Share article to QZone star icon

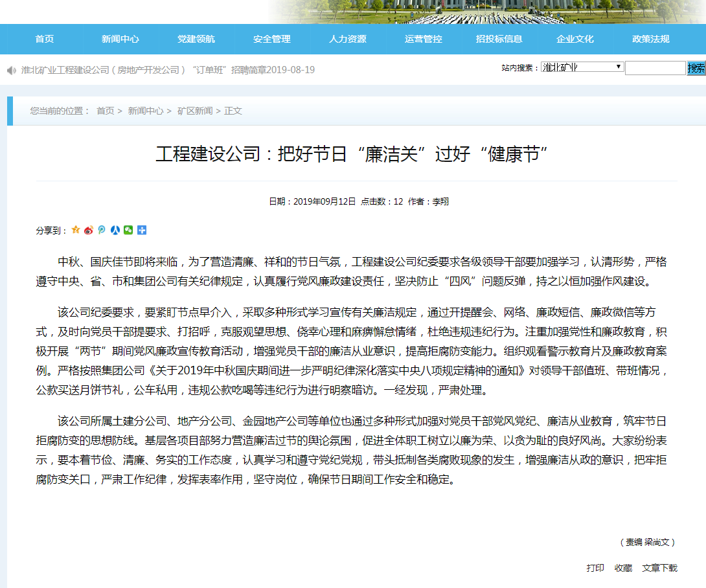point(76,230)
